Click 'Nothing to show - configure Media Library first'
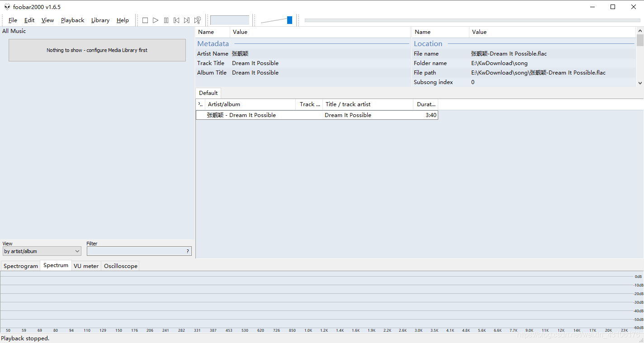Viewport: 644px width, 343px height. (97, 50)
